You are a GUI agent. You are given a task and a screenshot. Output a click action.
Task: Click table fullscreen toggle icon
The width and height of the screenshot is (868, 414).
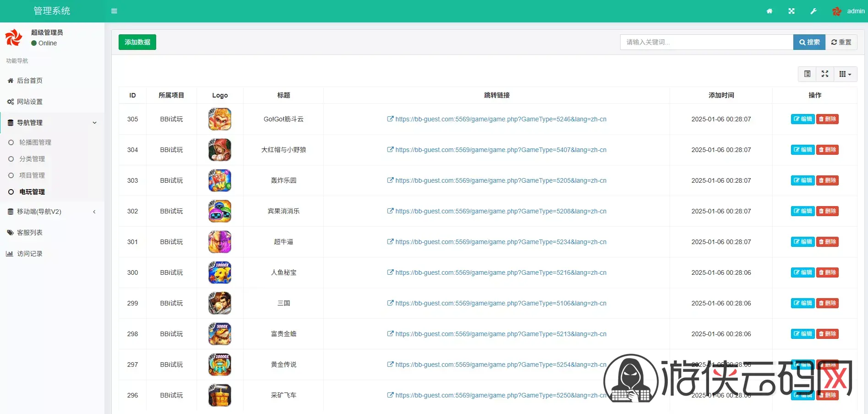[x=825, y=74]
